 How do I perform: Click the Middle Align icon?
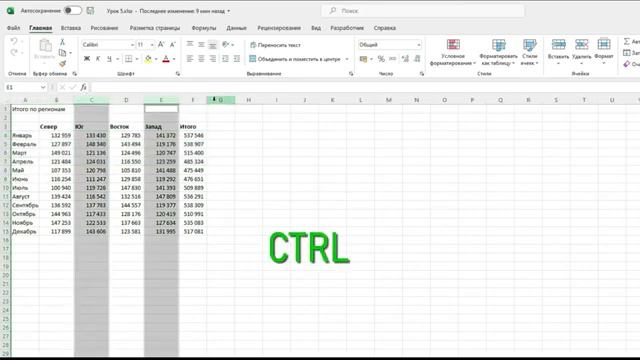pyautogui.click(x=201, y=44)
